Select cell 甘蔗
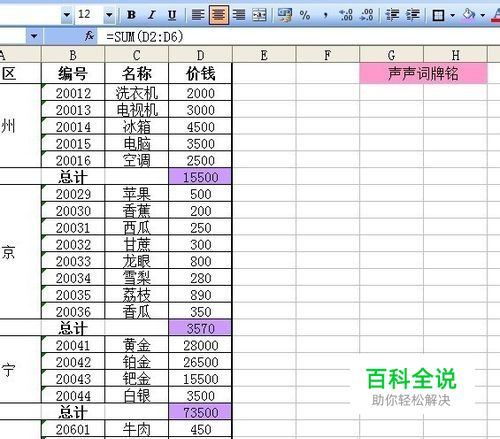 137,244
